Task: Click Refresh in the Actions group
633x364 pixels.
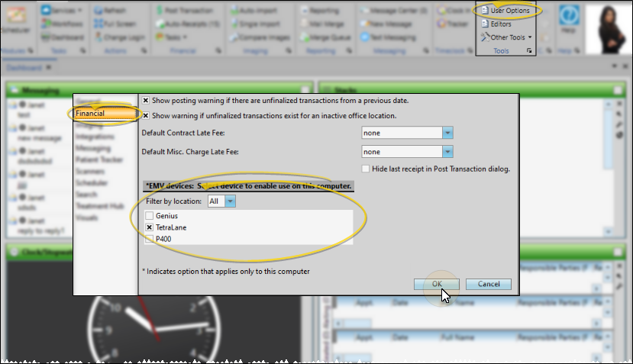Action: pyautogui.click(x=114, y=11)
